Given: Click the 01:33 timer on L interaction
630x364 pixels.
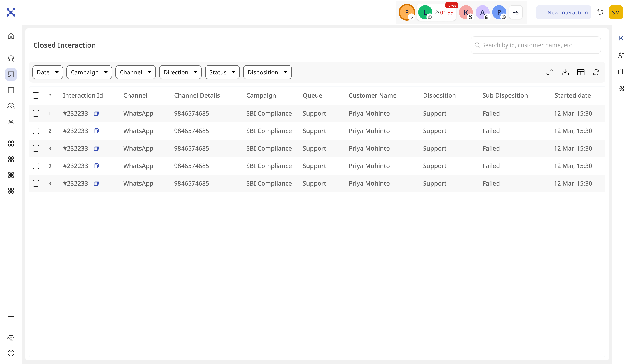Looking at the screenshot, I should [444, 12].
